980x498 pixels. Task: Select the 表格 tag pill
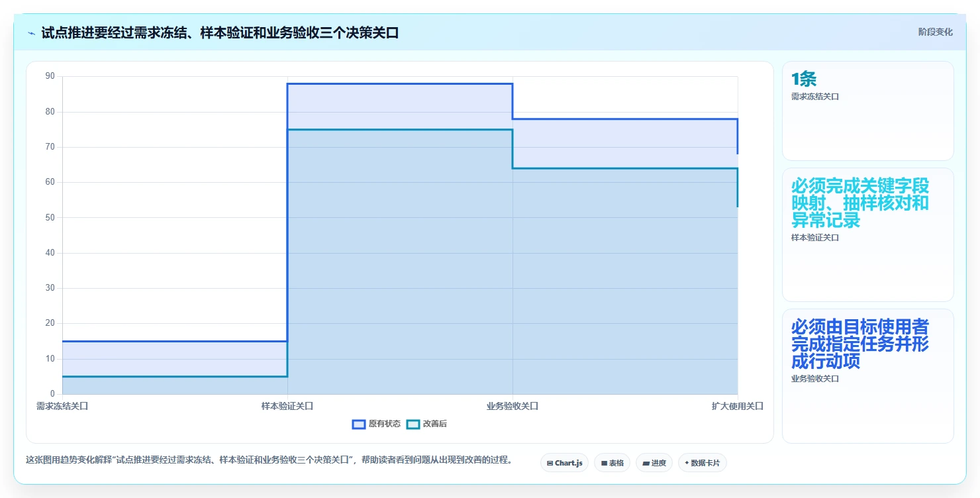(612, 463)
